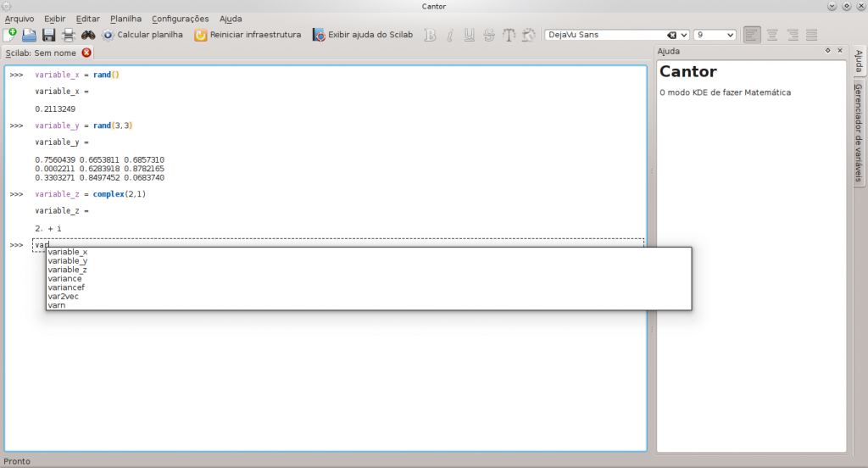The image size is (868, 468).
Task: Click the text size T icon
Action: click(x=509, y=35)
